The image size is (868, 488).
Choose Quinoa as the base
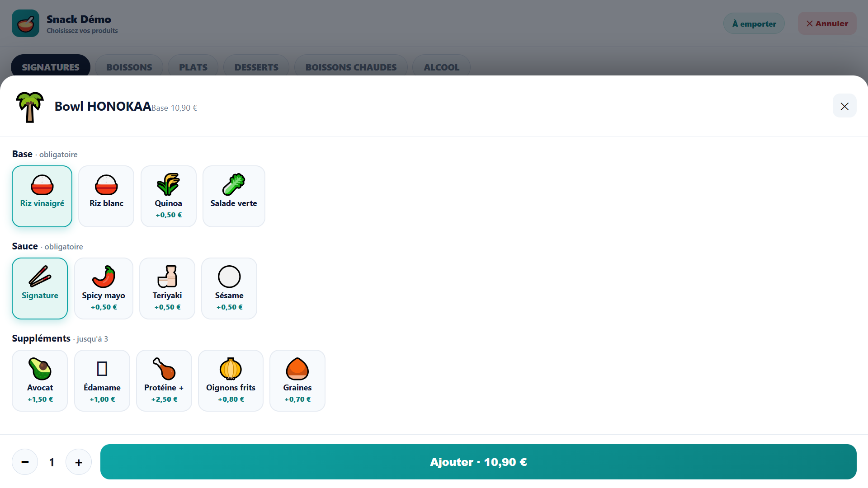pyautogui.click(x=169, y=196)
